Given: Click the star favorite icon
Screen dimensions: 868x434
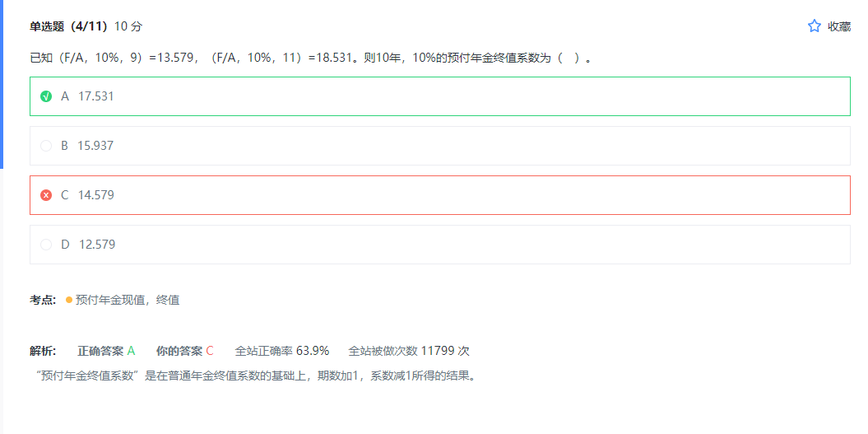Looking at the screenshot, I should pyautogui.click(x=815, y=26).
